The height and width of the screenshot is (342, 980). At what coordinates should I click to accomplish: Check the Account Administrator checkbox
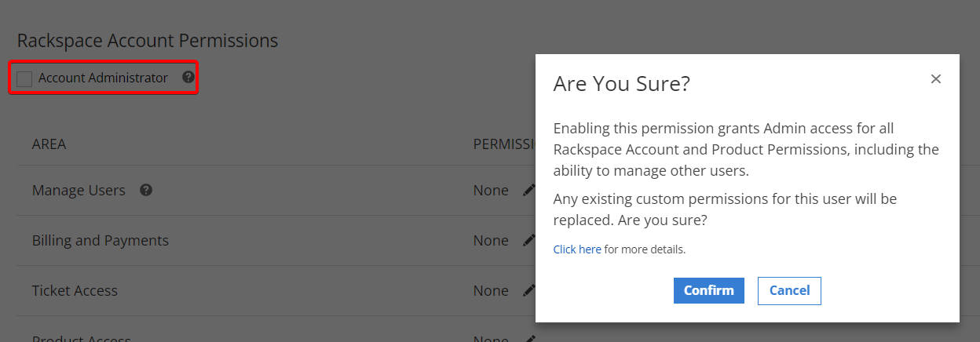tap(24, 78)
